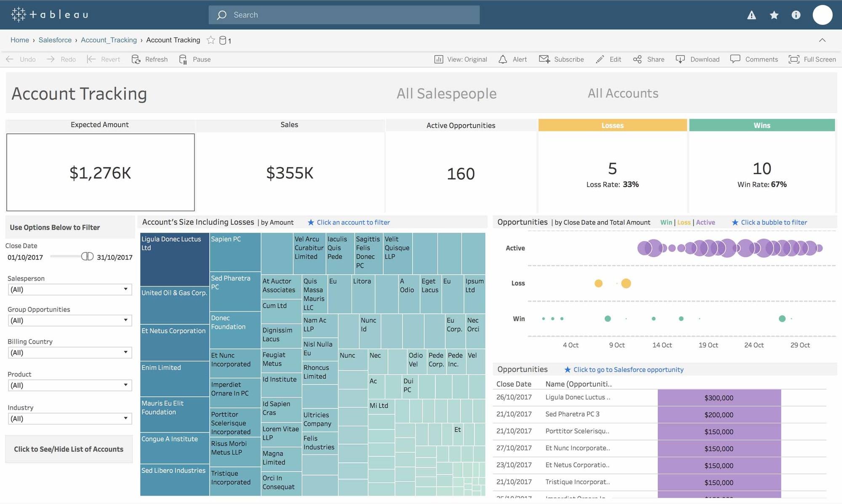
Task: Open favorites star in top header
Action: (x=774, y=15)
